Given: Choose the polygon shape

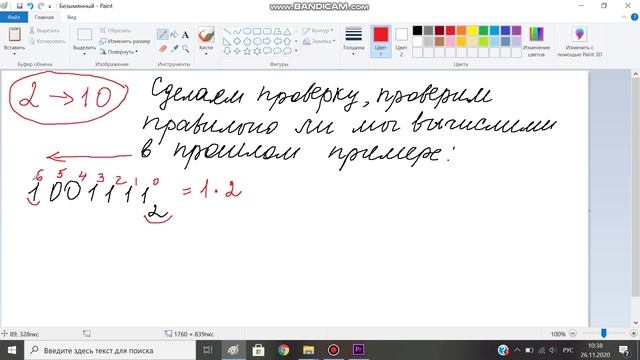Looking at the screenshot, I should click(x=277, y=31).
